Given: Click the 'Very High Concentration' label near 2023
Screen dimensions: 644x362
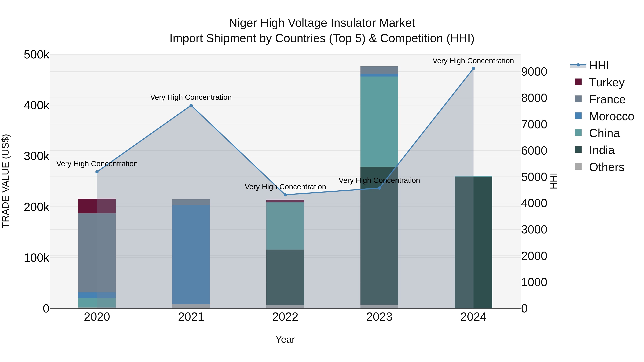Looking at the screenshot, I should click(x=379, y=180).
